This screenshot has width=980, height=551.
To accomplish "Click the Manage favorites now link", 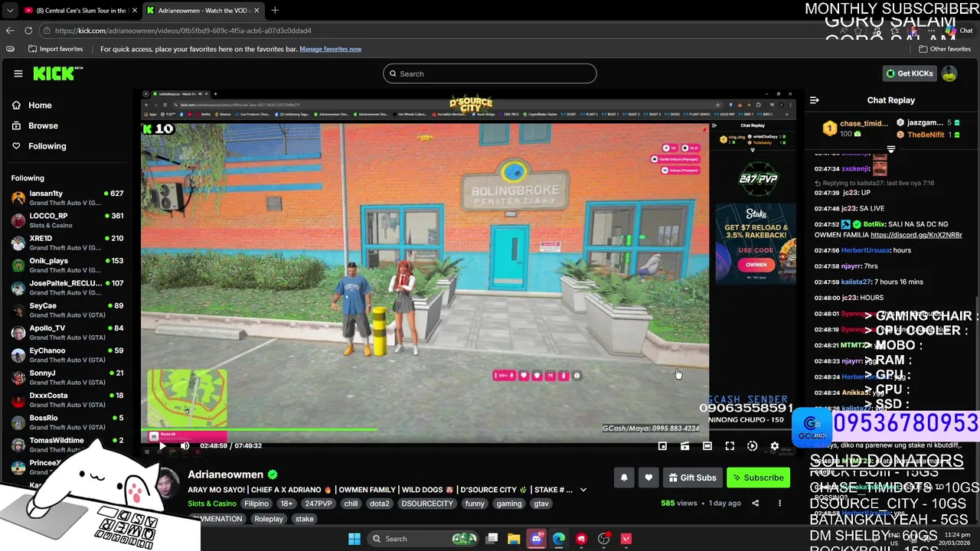I will pos(330,49).
